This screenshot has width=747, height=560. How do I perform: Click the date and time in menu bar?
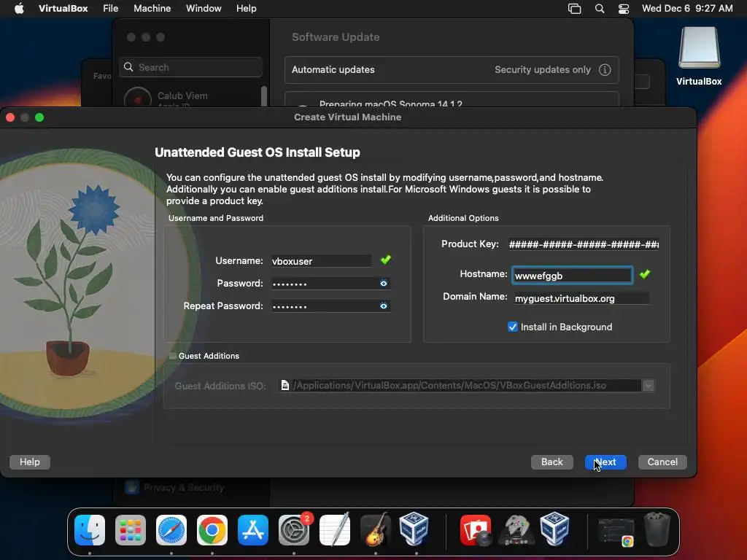(x=687, y=8)
